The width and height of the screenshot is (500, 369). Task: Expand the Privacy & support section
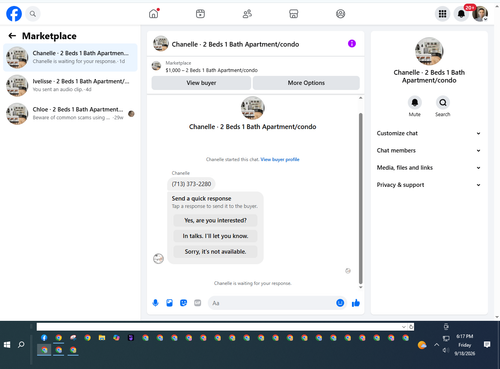(x=429, y=185)
